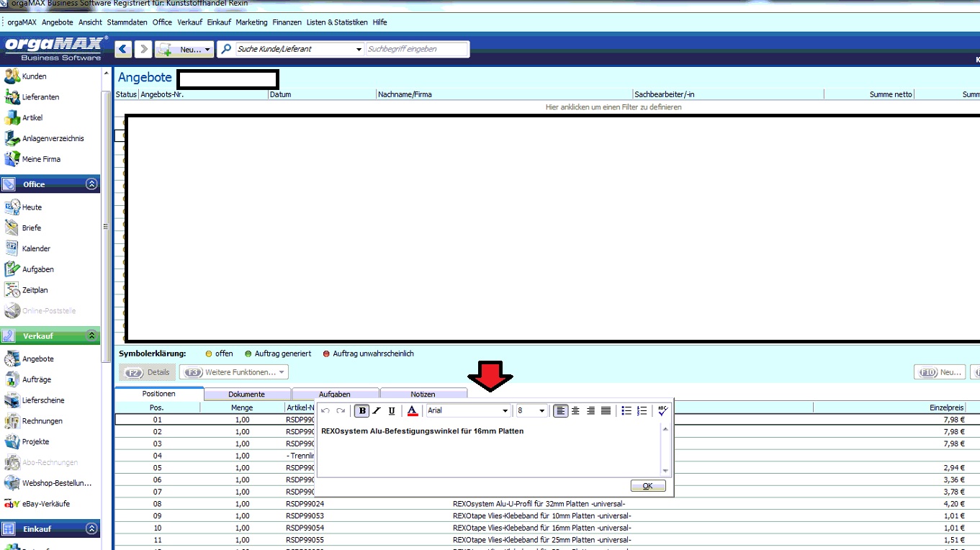The width and height of the screenshot is (980, 550).
Task: Redo the edit in the text editor
Action: tap(341, 411)
